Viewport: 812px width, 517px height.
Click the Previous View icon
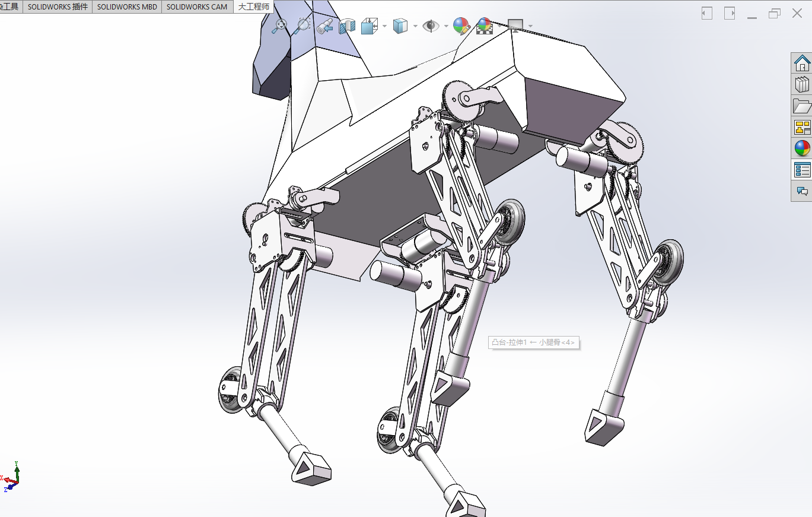[324, 26]
